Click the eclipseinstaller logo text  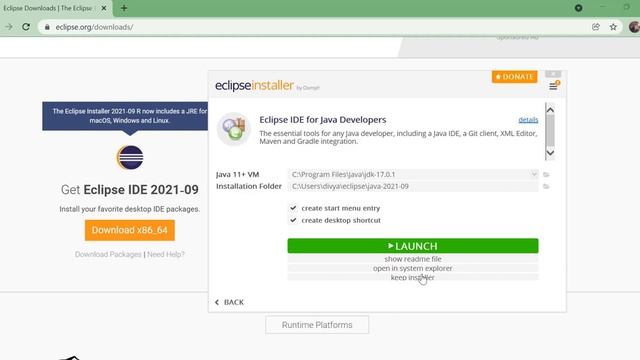[254, 85]
